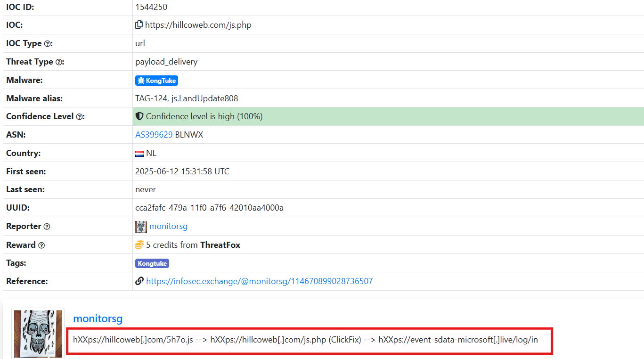This screenshot has height=359, width=644.
Task: Click the shield icon in Confidence Level row
Action: pyautogui.click(x=139, y=116)
